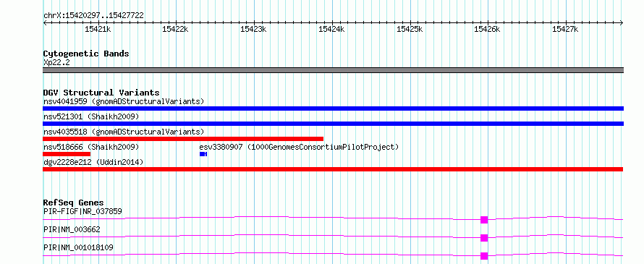644x264 pixels.
Task: Click the nsv4035518 red variant bar
Action: [x=183, y=139]
